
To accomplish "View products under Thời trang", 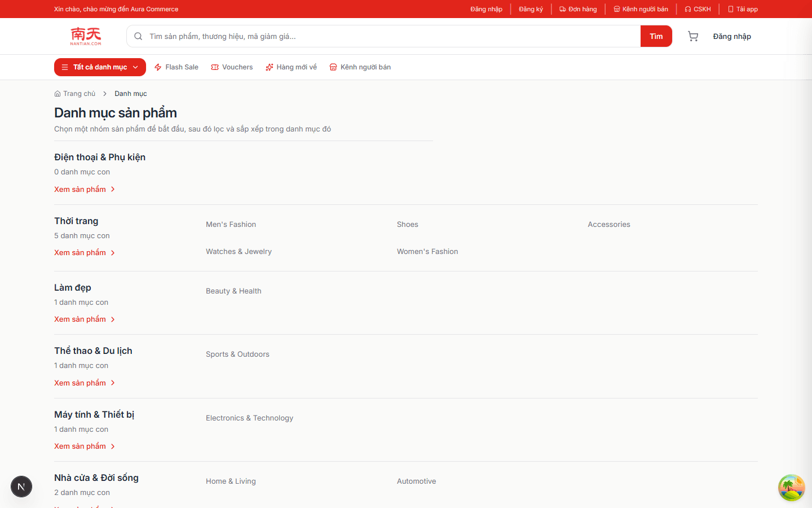I will click(x=85, y=253).
